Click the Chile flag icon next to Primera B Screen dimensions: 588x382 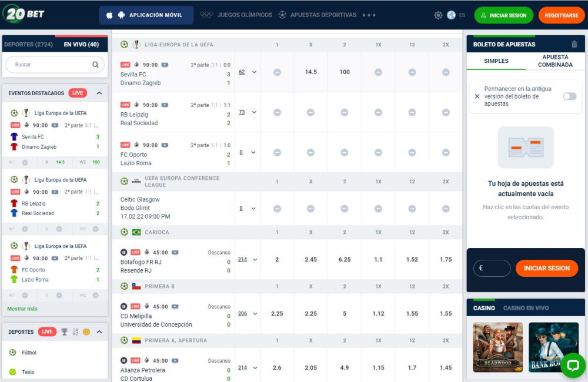136,286
